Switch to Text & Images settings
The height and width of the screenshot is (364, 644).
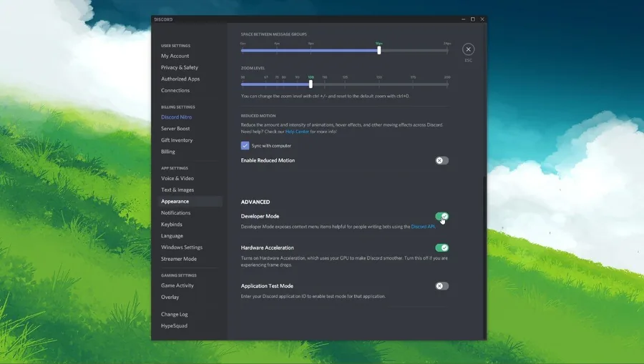click(x=177, y=190)
